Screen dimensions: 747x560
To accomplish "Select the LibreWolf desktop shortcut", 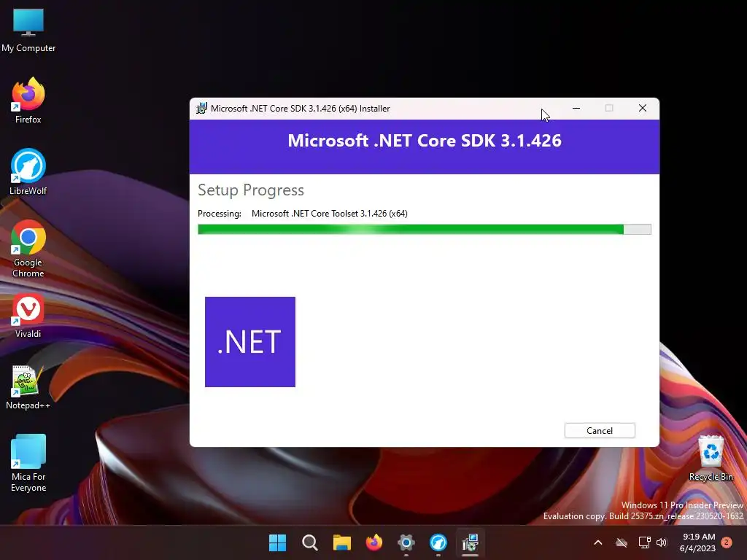I will (x=28, y=172).
